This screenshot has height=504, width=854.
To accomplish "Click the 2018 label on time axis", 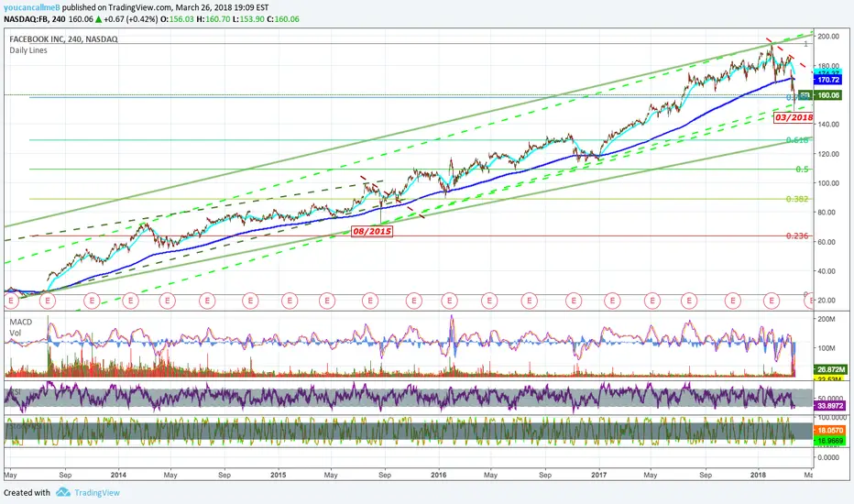I will [758, 475].
